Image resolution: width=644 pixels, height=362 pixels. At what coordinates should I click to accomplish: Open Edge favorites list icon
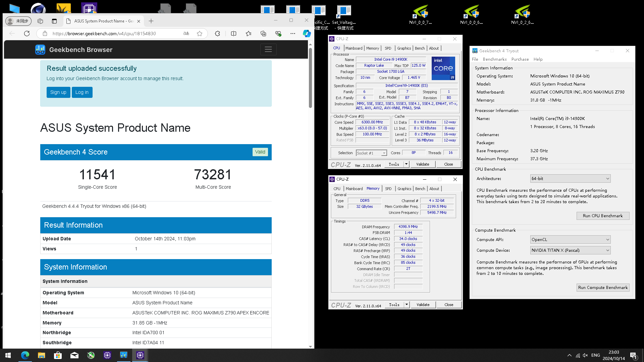point(249,34)
